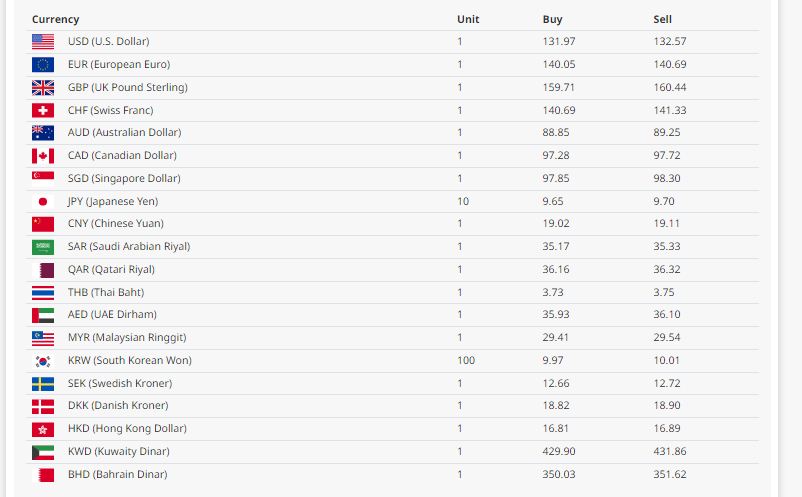The width and height of the screenshot is (802, 497).
Task: Click the BHD buy rate 350.03
Action: 559,475
